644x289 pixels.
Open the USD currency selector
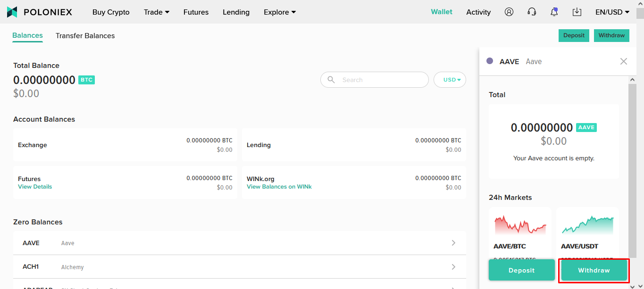click(x=450, y=80)
